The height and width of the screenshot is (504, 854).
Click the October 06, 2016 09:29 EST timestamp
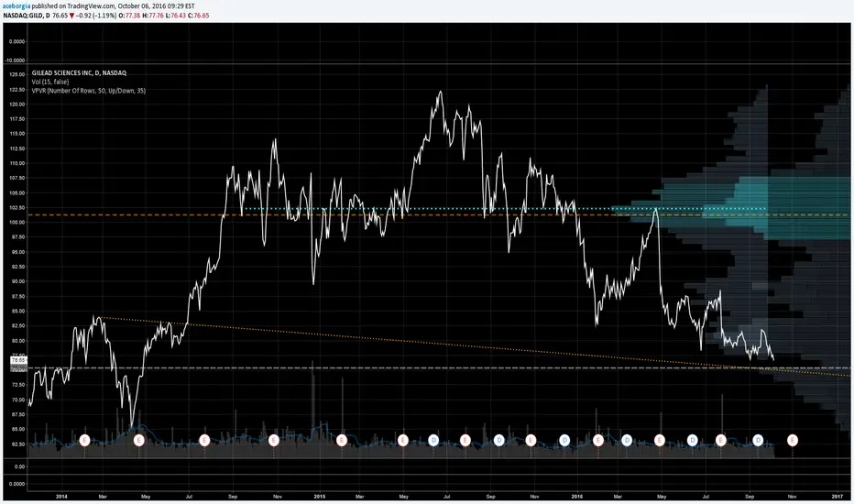click(x=157, y=6)
